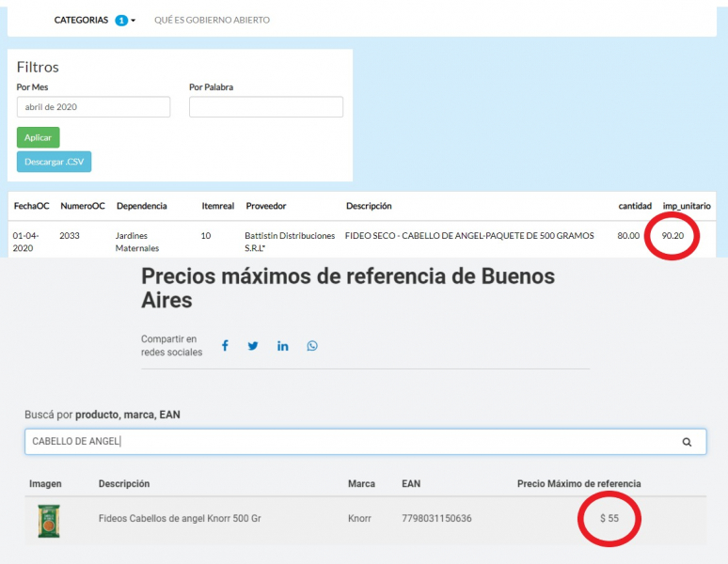Viewport: 728px width, 564px height.
Task: Click the imp_unitario column header
Action: coord(687,206)
